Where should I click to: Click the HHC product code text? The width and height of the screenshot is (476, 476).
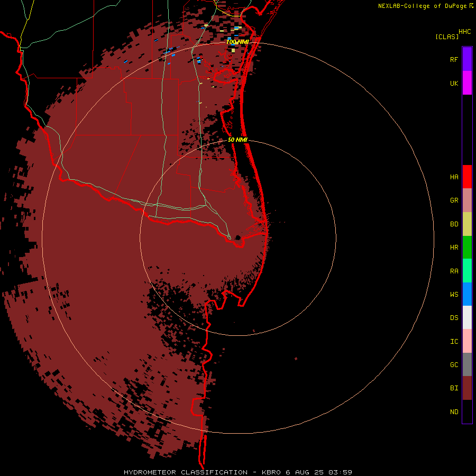pyautogui.click(x=465, y=32)
